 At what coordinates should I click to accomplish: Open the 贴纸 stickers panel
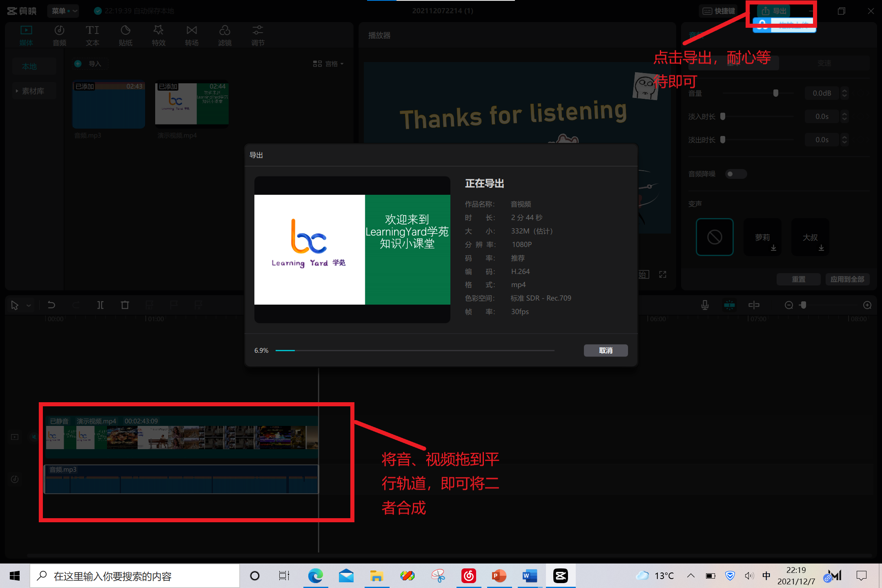click(x=125, y=35)
